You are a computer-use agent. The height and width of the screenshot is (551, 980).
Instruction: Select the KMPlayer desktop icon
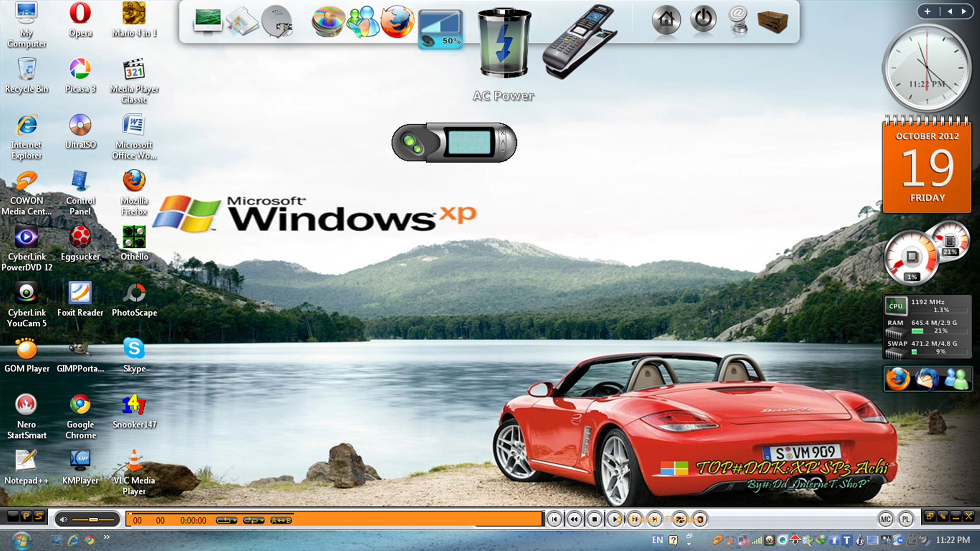tap(80, 467)
